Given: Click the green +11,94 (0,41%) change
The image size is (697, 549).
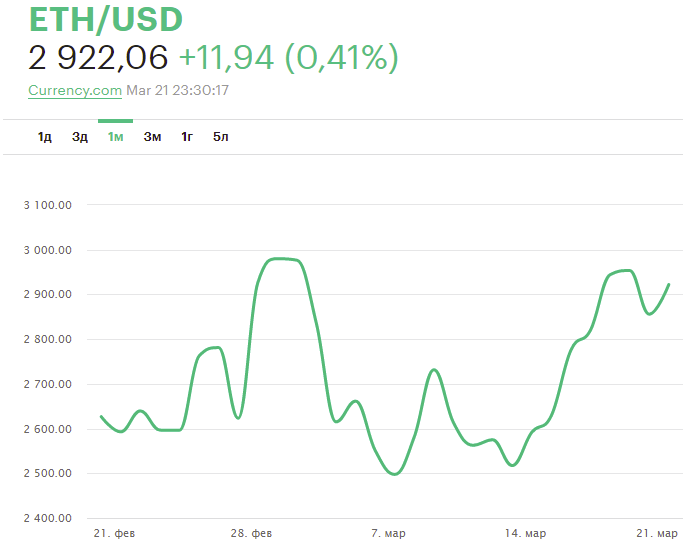Looking at the screenshot, I should [288, 58].
